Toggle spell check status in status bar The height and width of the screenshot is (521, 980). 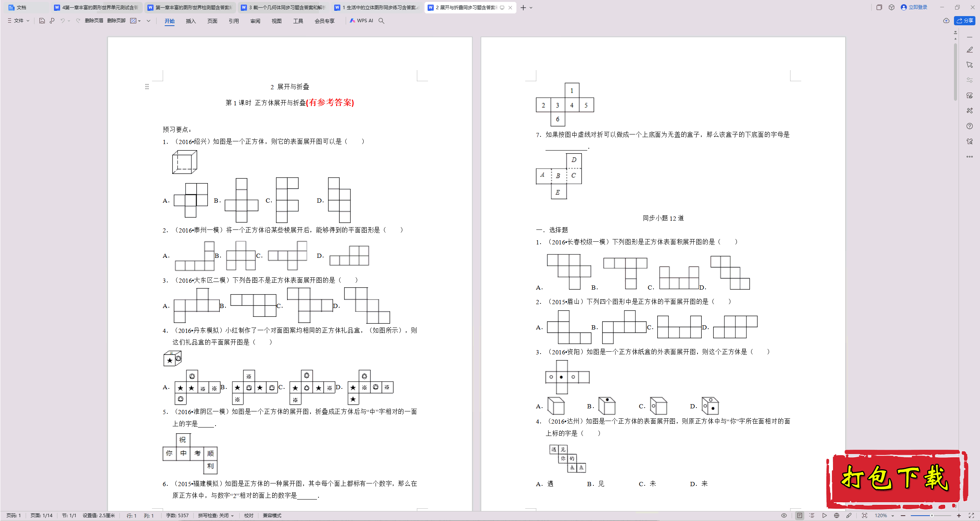(216, 516)
